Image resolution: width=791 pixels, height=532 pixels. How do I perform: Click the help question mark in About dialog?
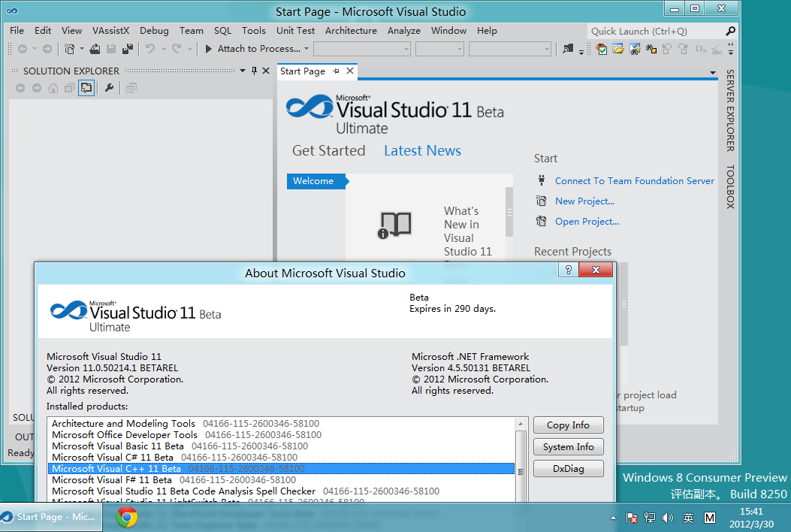[569, 270]
